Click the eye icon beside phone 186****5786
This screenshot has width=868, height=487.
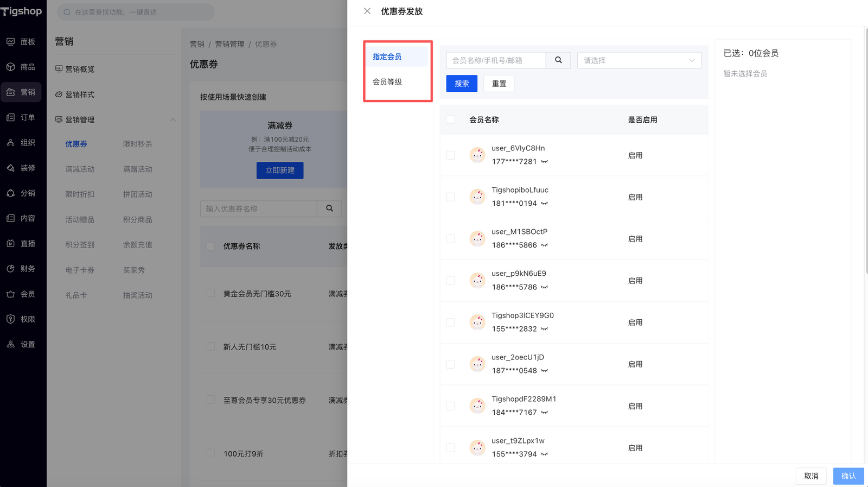(544, 287)
